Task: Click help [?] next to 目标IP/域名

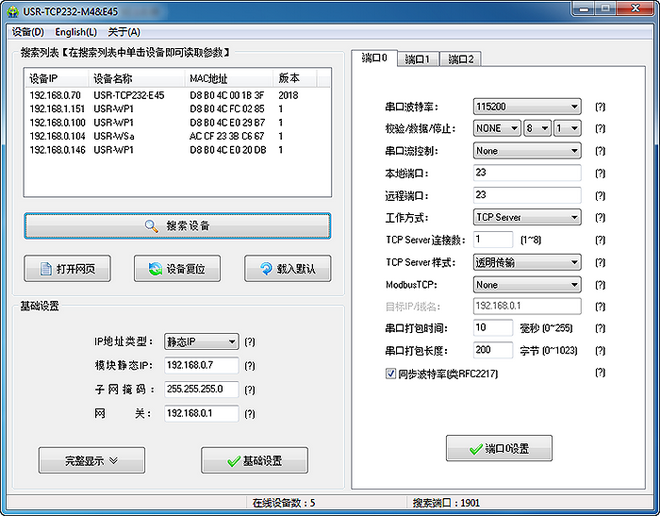Action: (600, 306)
